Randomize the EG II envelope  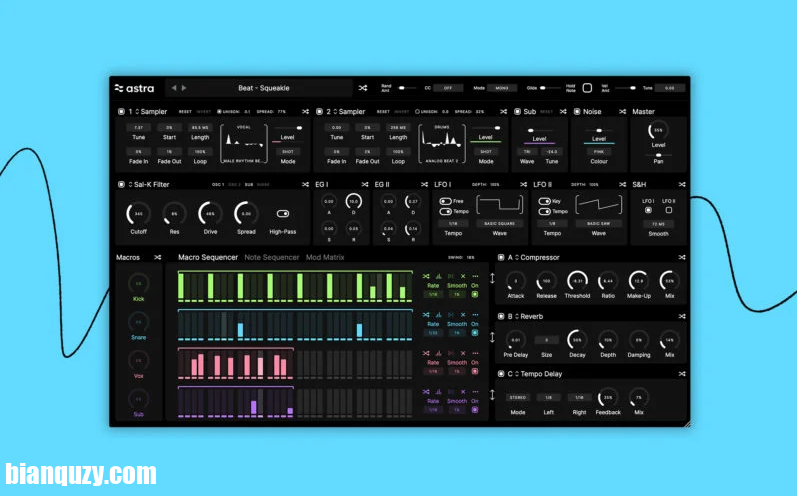(424, 184)
